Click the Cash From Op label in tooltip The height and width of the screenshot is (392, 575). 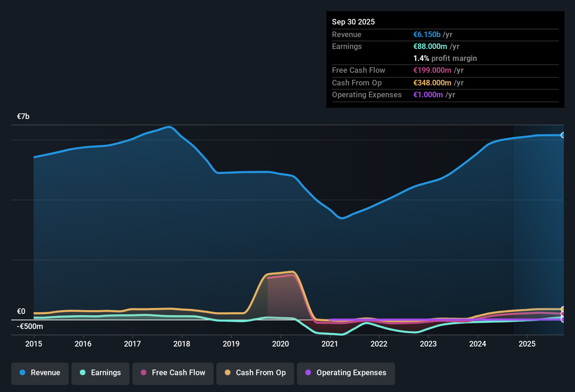[357, 83]
